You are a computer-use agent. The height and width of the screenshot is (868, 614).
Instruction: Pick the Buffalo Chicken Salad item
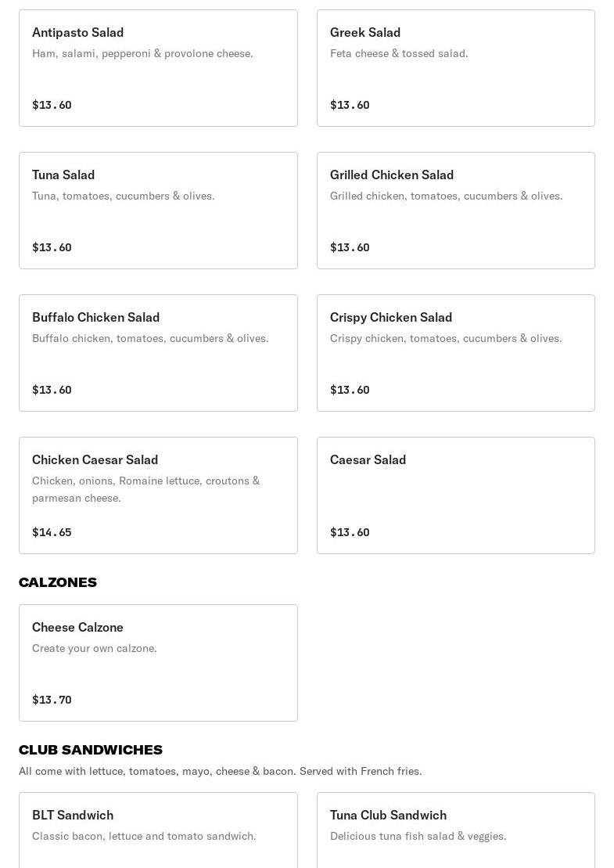pos(158,353)
